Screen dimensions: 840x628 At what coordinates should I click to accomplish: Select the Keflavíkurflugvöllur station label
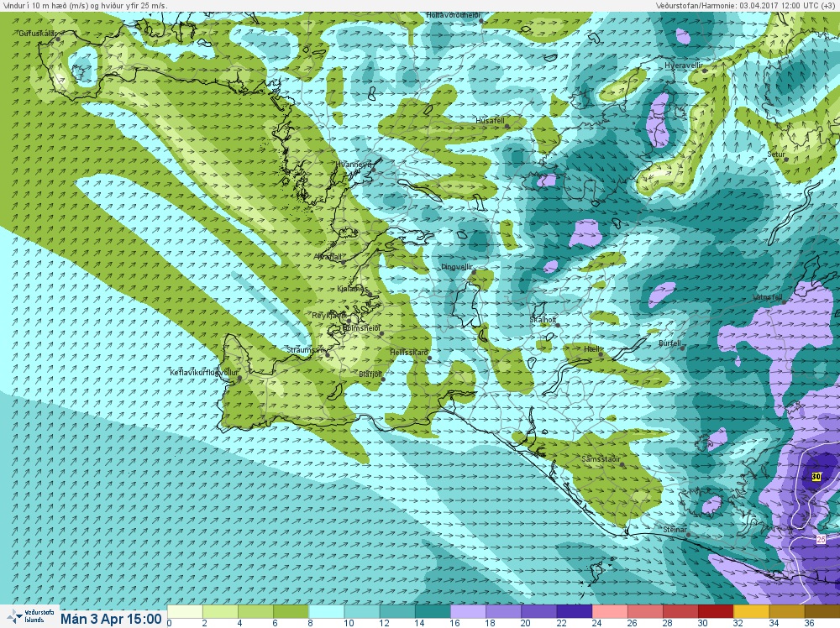(203, 373)
